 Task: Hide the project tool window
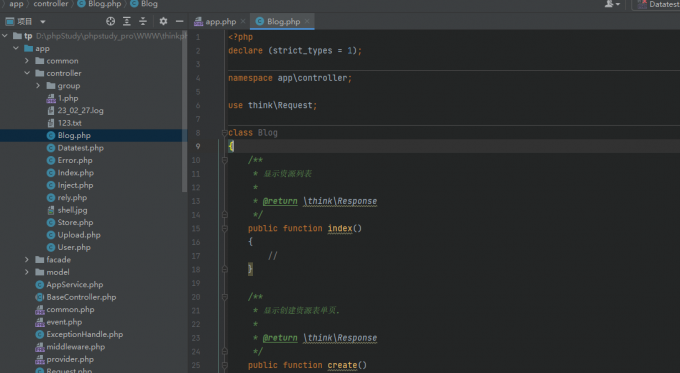180,21
